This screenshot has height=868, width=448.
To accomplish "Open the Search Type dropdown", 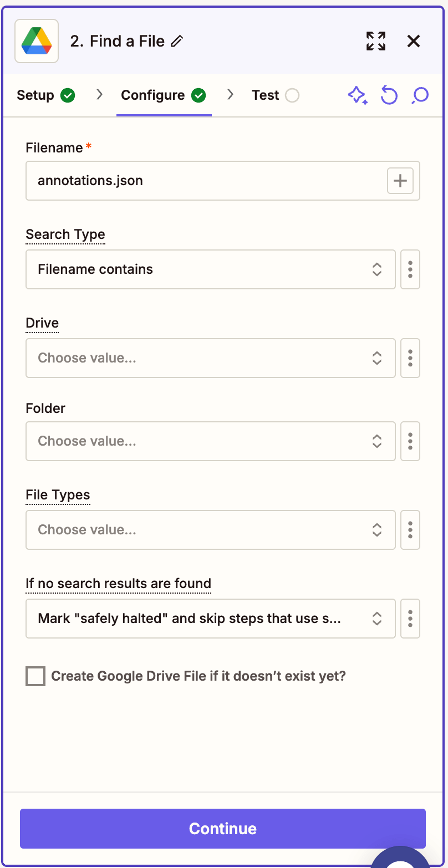I will click(210, 269).
